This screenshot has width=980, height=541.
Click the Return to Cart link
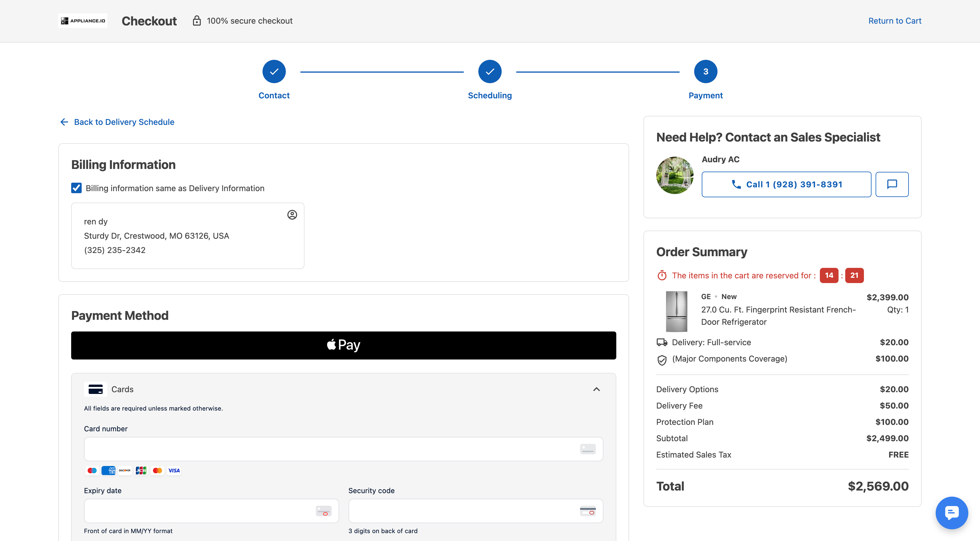(895, 20)
